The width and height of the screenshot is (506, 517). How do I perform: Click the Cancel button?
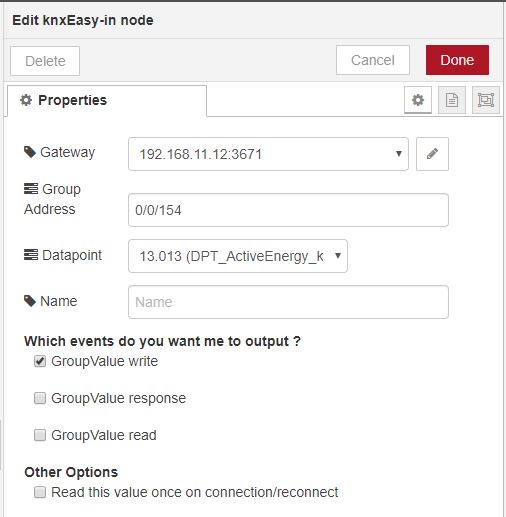point(373,60)
